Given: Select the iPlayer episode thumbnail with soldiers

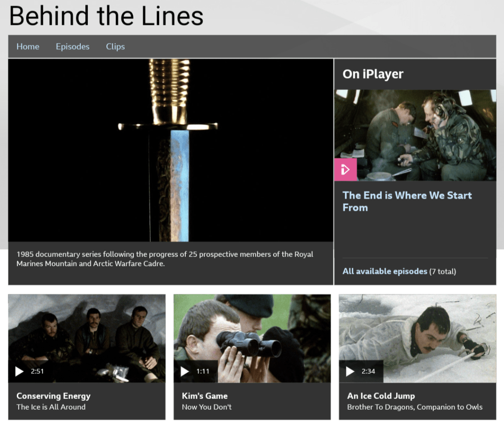Looking at the screenshot, I should click(x=415, y=136).
